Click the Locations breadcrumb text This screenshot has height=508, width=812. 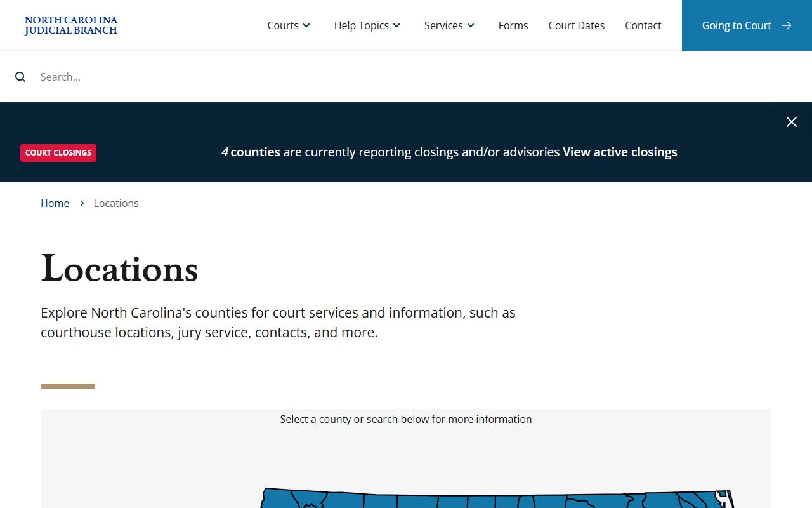click(x=116, y=203)
